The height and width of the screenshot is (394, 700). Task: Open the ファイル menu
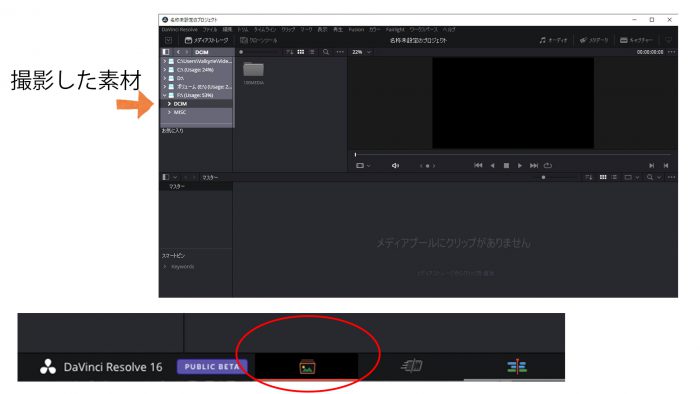click(x=210, y=29)
